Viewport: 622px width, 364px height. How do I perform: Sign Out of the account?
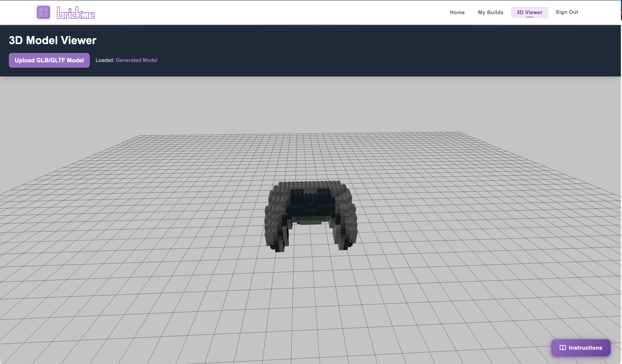(567, 12)
